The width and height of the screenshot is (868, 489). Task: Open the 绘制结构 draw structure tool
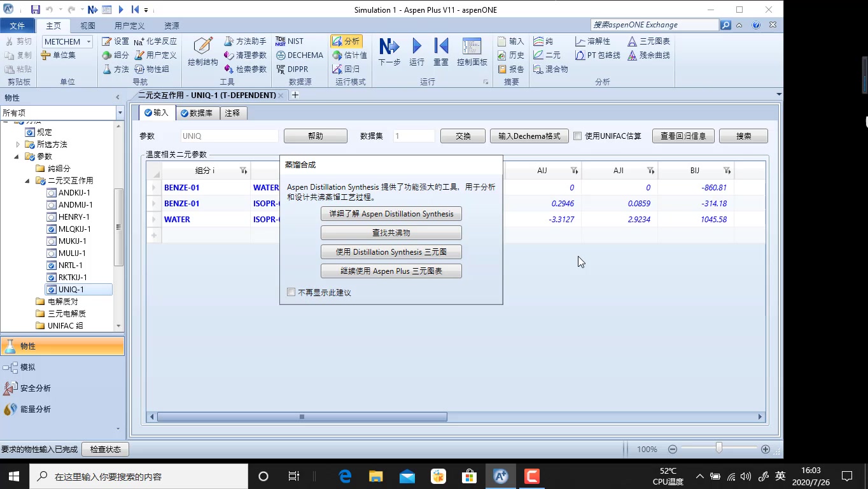[x=203, y=52]
